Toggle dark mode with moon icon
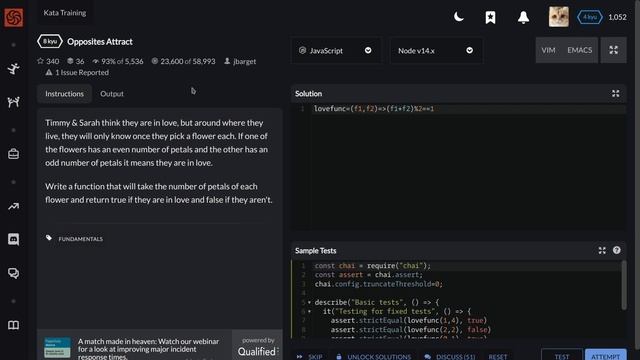640x360 pixels. point(459,17)
